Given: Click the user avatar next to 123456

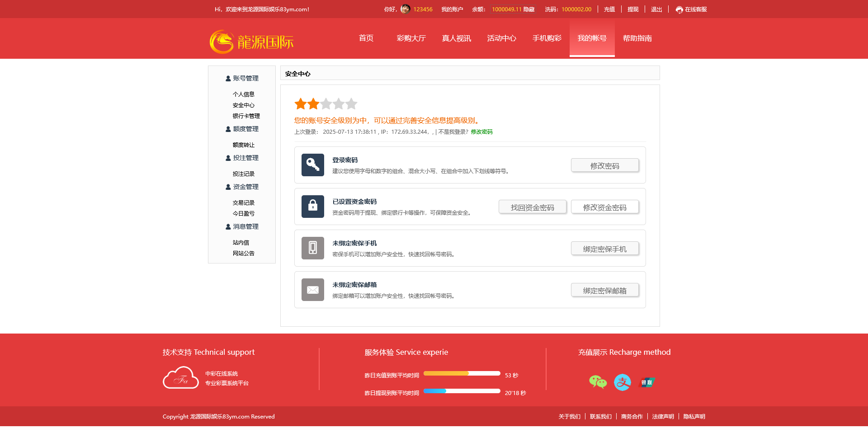Looking at the screenshot, I should point(405,9).
